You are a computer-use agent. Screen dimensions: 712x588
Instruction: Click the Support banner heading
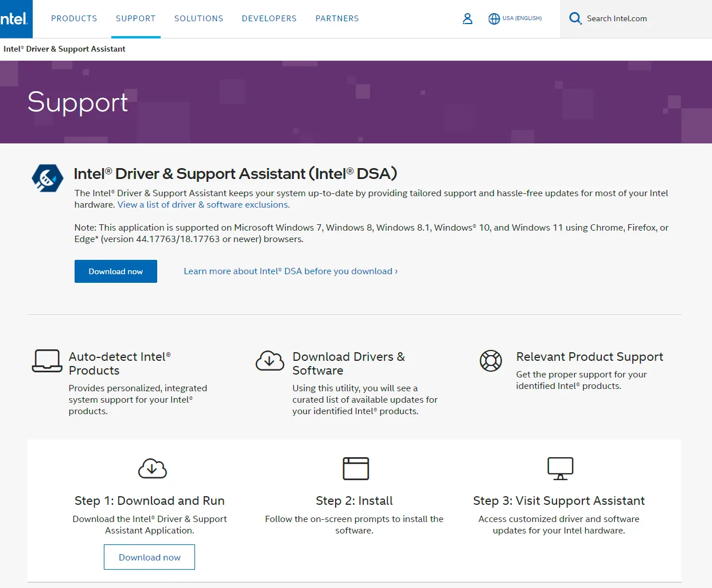77,103
